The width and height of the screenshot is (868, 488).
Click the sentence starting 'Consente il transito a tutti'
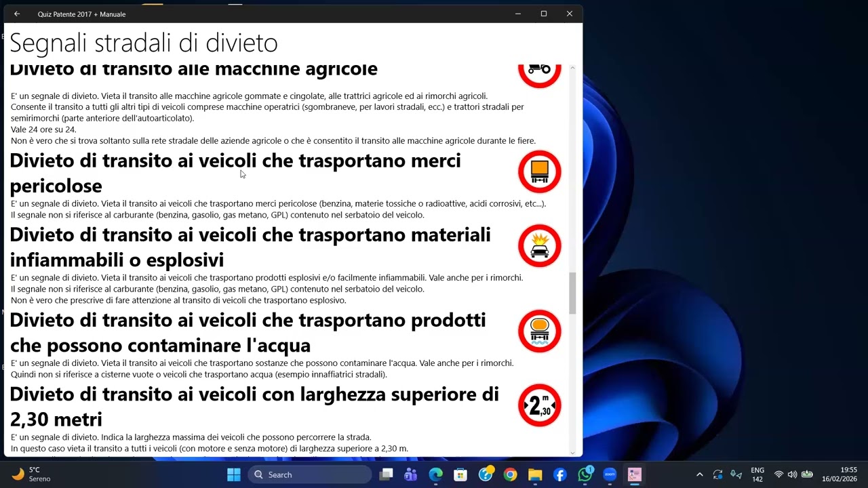click(267, 113)
